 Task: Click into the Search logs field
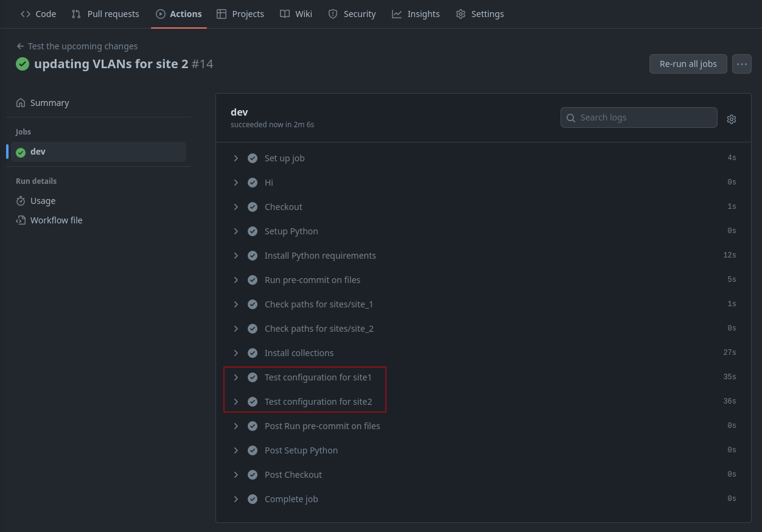645,117
